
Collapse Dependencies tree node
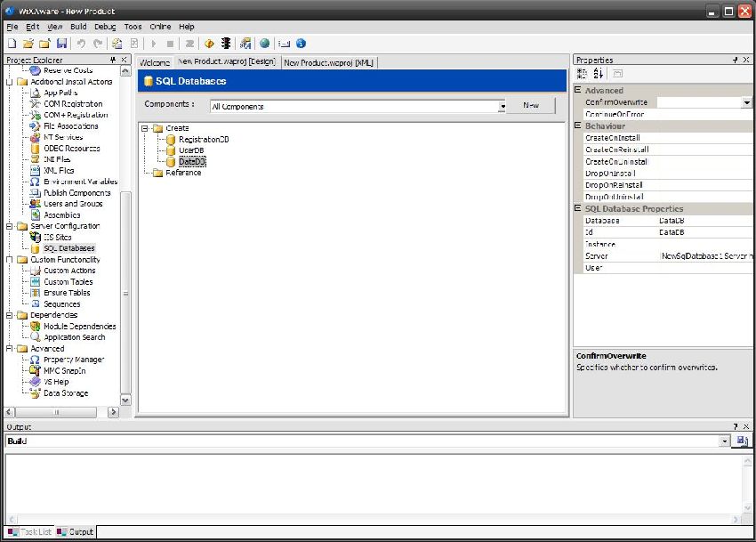[x=9, y=315]
